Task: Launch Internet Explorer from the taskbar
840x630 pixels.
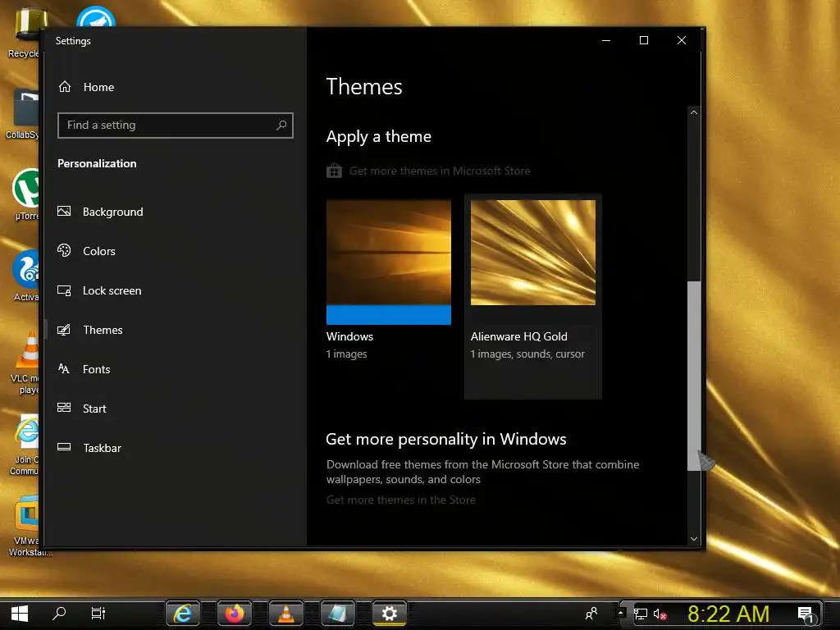Action: coord(183,614)
